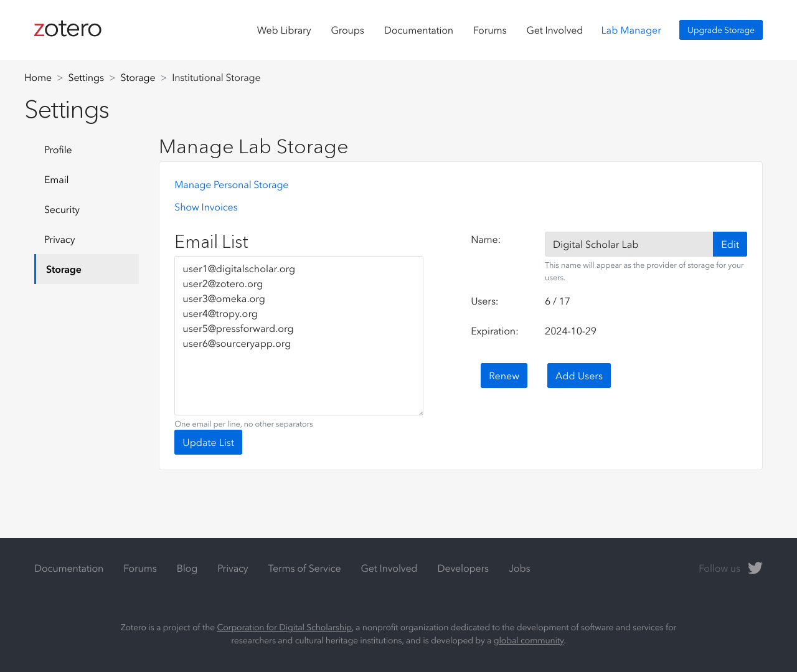Open the footer Privacy link
Image resolution: width=797 pixels, height=672 pixels.
pos(233,569)
